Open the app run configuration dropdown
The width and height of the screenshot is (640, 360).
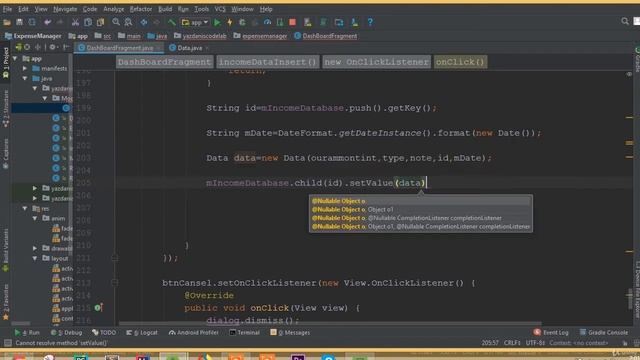[195, 22]
